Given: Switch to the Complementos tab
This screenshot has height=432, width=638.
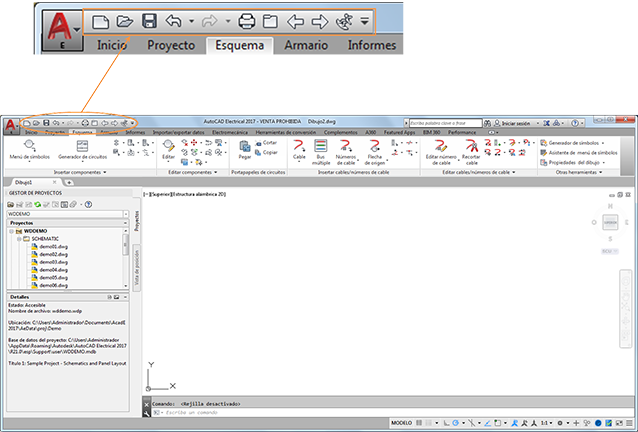Looking at the screenshot, I should tap(341, 133).
